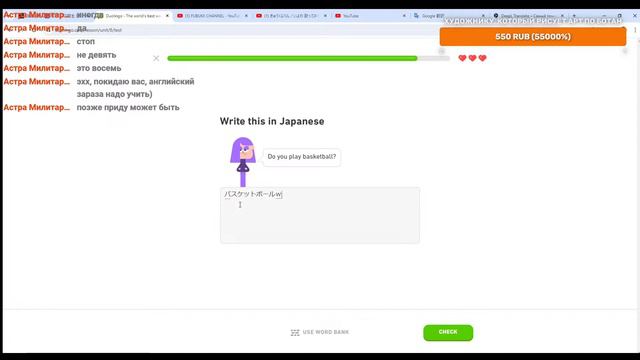Click the Japanese answer text field

coord(320,215)
